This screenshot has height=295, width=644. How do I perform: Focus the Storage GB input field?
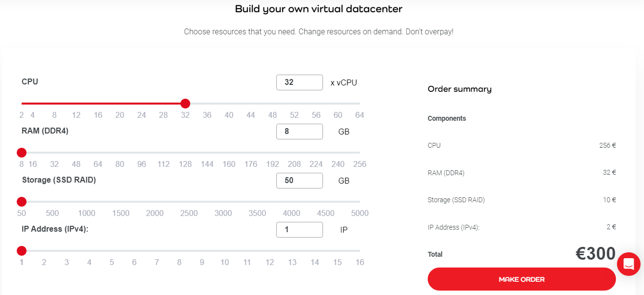[299, 181]
